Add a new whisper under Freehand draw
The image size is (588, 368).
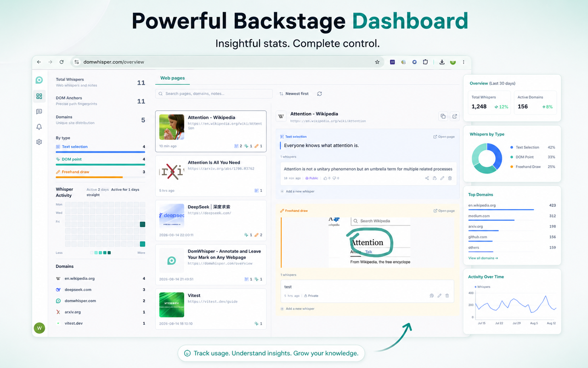(298, 309)
